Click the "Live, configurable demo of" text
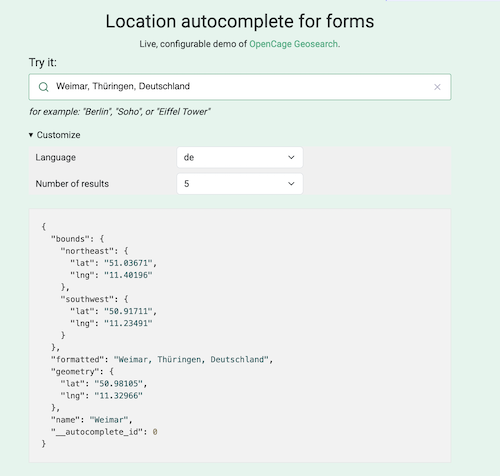The width and height of the screenshot is (500, 476). [x=193, y=44]
